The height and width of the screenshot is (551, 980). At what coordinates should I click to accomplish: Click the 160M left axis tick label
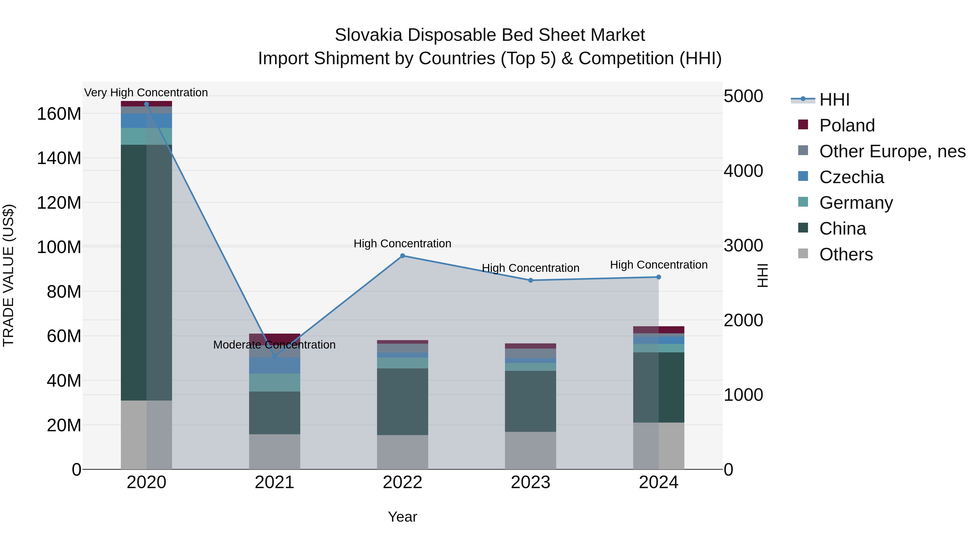[x=59, y=114]
